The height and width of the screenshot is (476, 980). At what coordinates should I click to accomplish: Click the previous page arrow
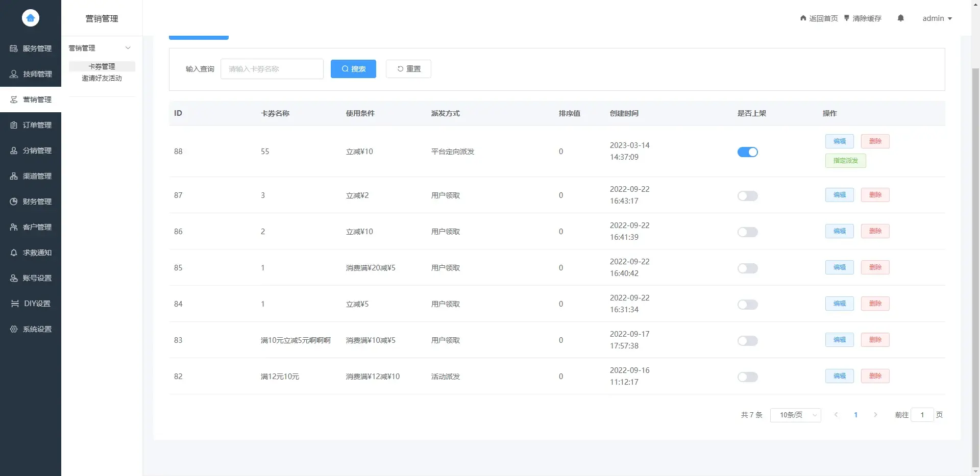point(836,415)
